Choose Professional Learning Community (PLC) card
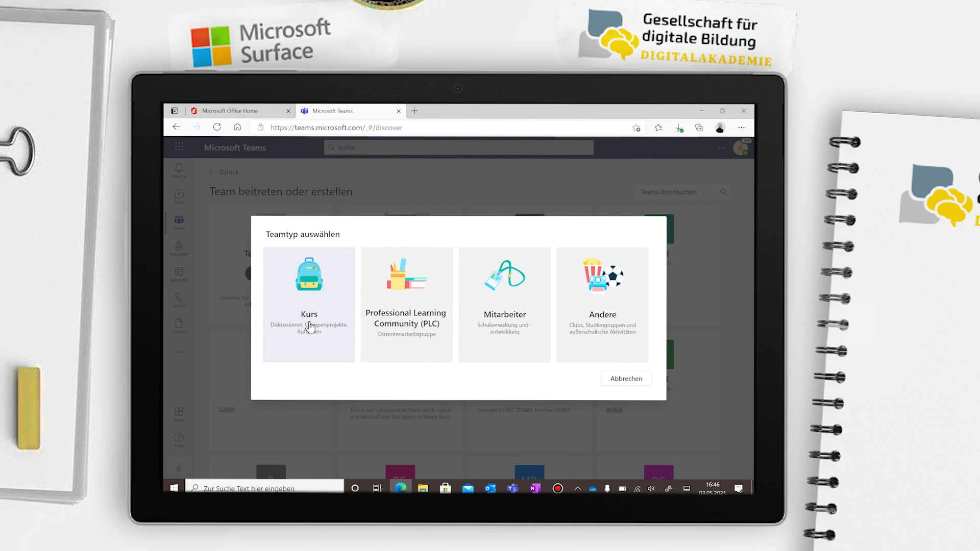This screenshot has height=551, width=980. coord(407,305)
